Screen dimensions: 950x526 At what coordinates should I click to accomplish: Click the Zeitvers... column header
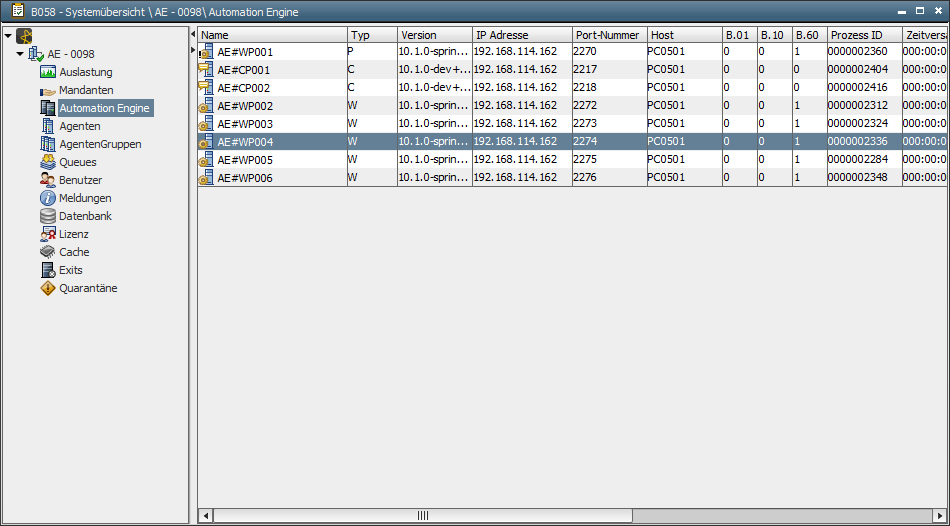click(925, 35)
